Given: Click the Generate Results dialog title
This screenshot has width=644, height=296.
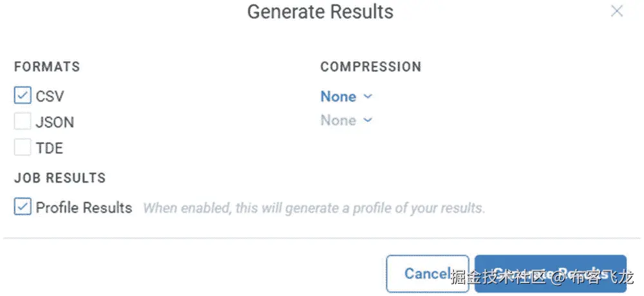Looking at the screenshot, I should pos(320,12).
